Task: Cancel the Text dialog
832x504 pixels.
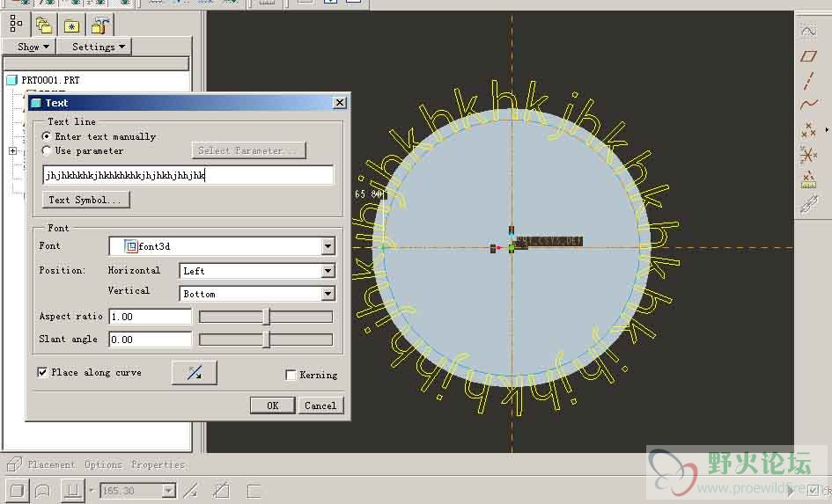Action: click(x=320, y=405)
